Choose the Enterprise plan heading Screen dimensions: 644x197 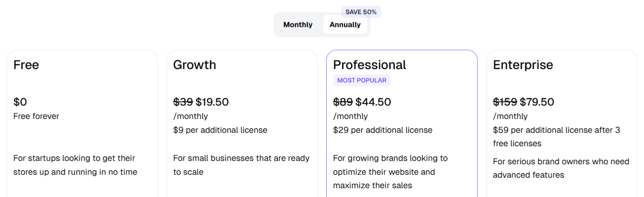523,65
